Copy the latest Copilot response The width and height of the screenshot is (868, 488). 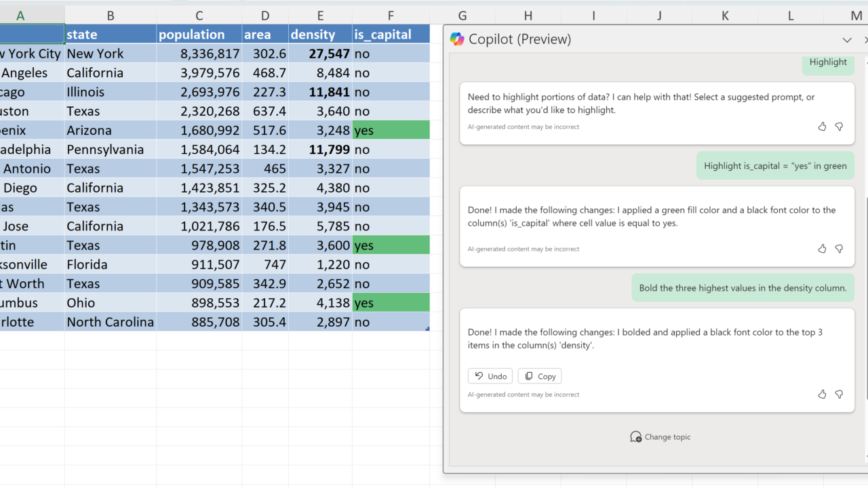[x=540, y=376]
